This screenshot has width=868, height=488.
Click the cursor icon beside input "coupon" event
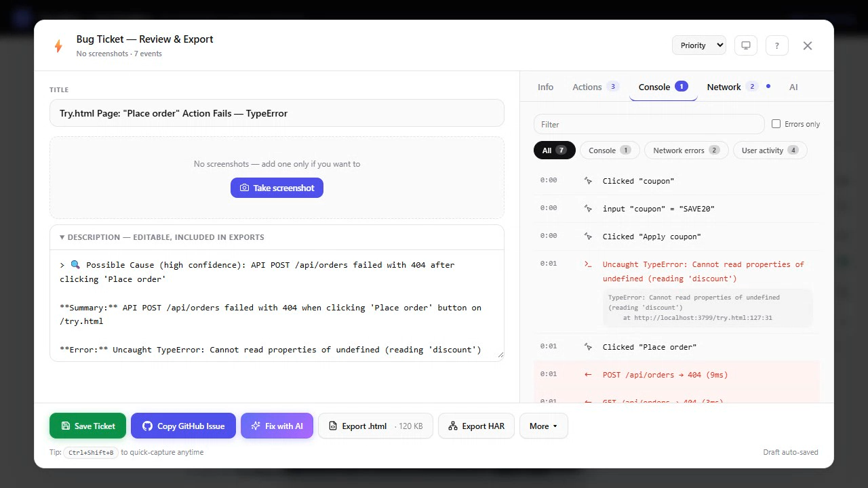tap(588, 209)
